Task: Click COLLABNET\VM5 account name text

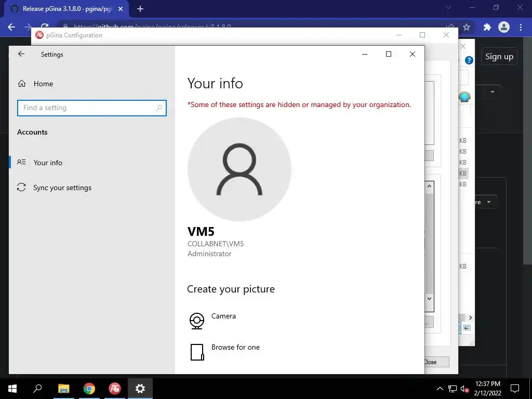Action: (x=216, y=244)
